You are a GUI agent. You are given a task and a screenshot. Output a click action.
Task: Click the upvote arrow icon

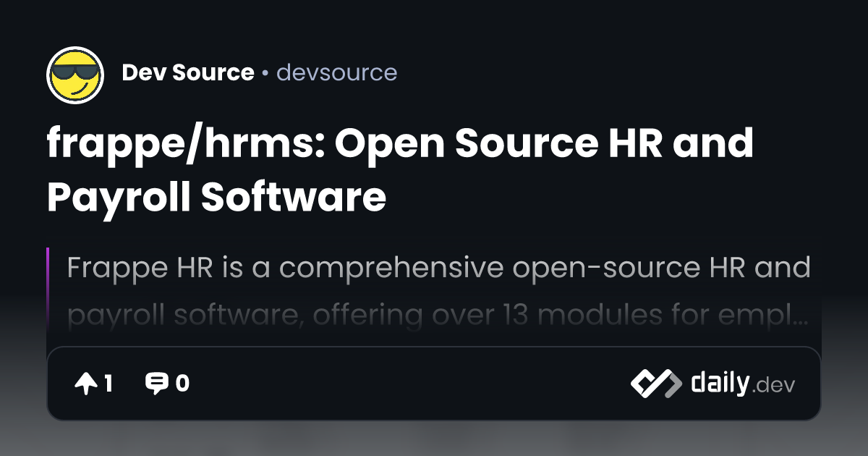click(85, 384)
